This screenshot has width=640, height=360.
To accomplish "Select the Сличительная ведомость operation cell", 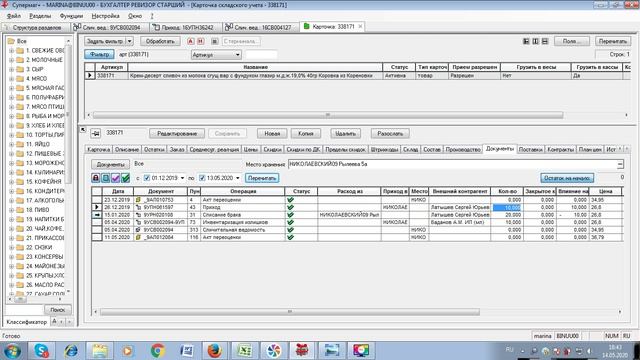I will pyautogui.click(x=242, y=230).
